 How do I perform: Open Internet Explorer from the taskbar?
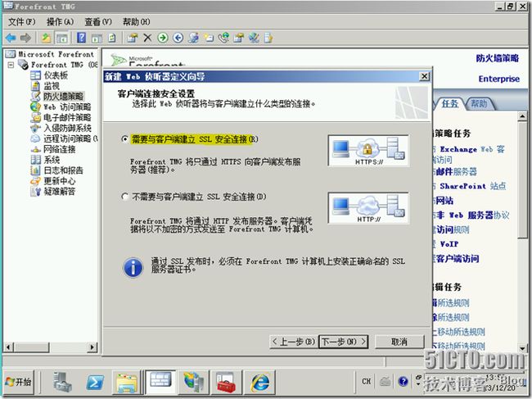(260, 383)
